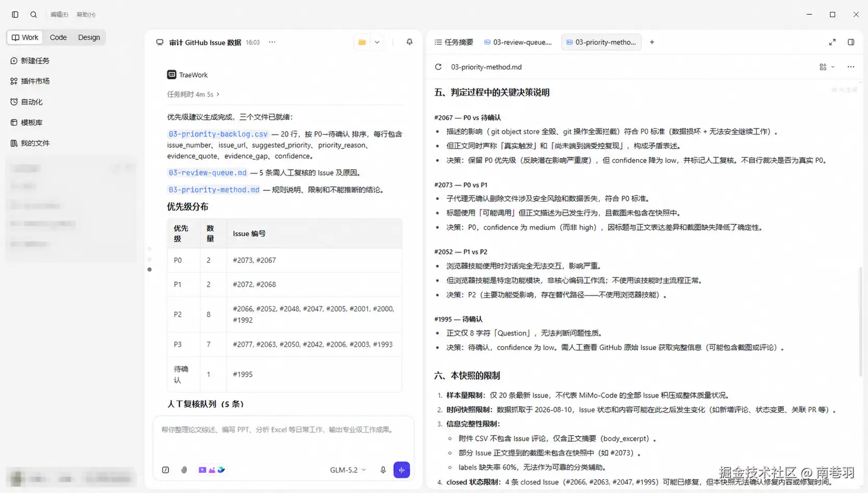868x493 pixels.
Task: Refresh the 03-priority-method.md preview
Action: [438, 67]
